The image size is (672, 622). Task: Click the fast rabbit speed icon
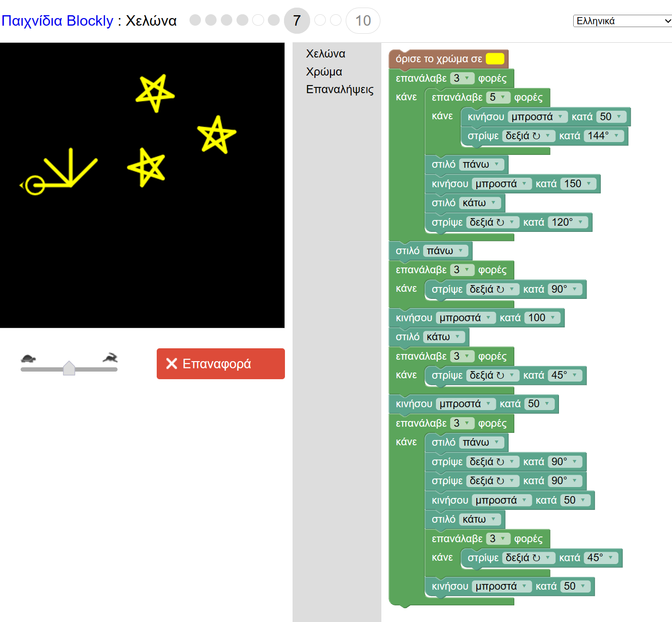coord(110,358)
